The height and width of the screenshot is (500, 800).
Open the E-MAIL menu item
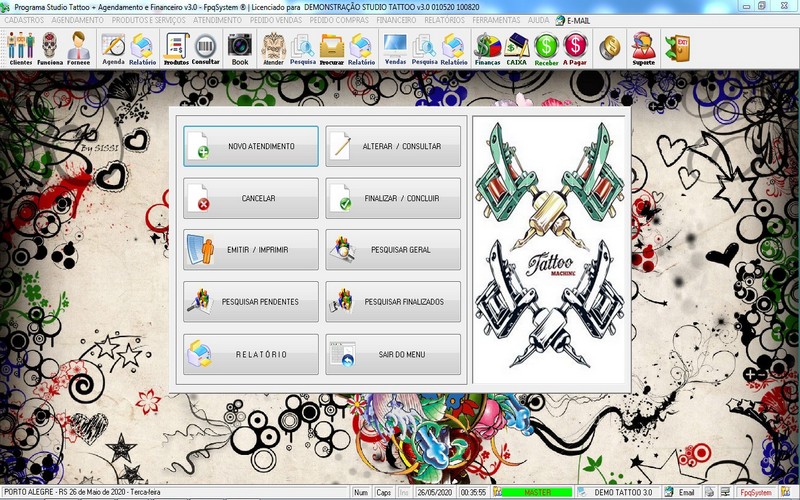tap(572, 20)
